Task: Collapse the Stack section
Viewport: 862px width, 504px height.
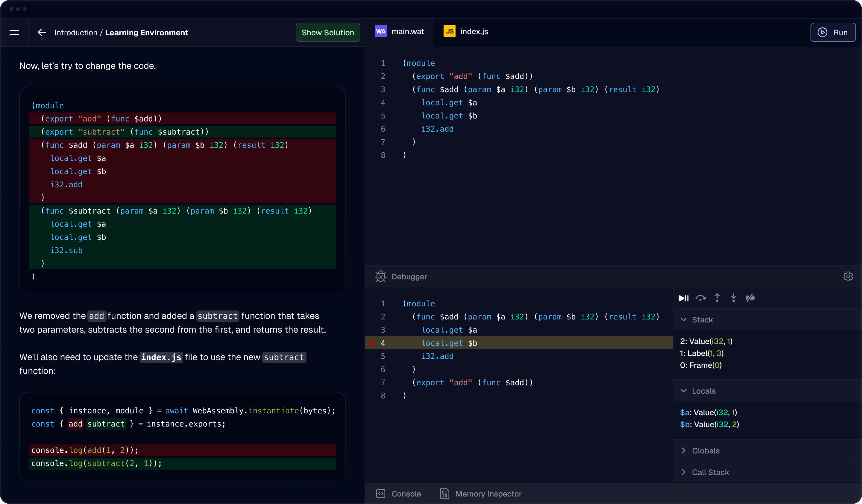Action: coord(683,319)
